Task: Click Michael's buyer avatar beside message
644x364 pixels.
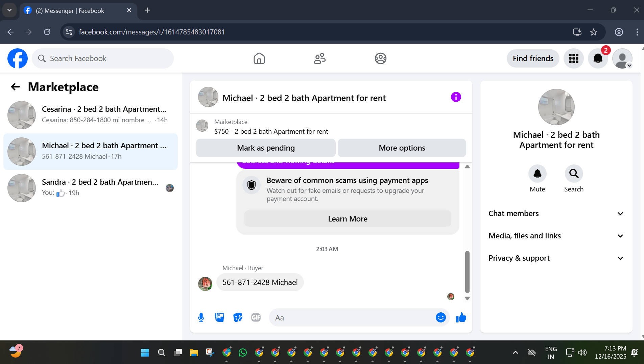Action: (205, 284)
